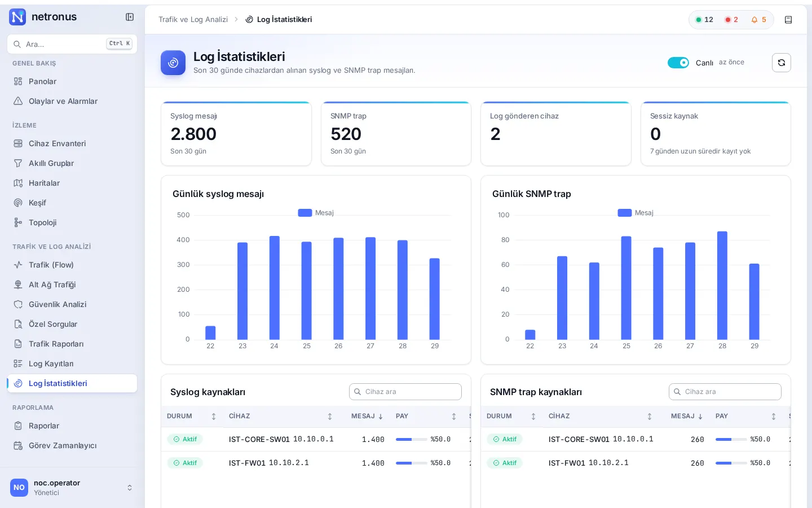This screenshot has width=812, height=508.
Task: Open the notification bell showing 5
Action: tap(758, 20)
